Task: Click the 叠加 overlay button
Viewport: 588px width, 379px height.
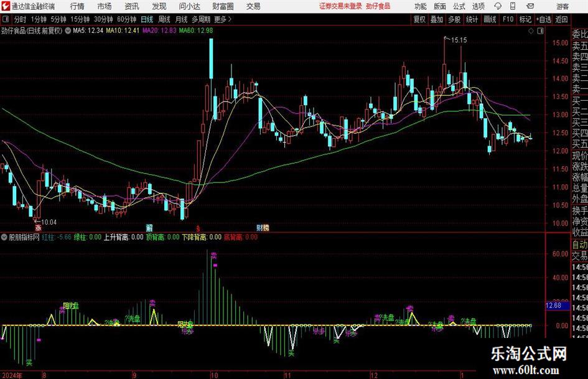Action: (x=437, y=19)
